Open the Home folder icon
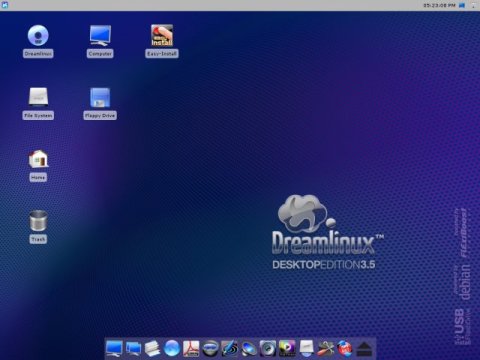 point(38,159)
